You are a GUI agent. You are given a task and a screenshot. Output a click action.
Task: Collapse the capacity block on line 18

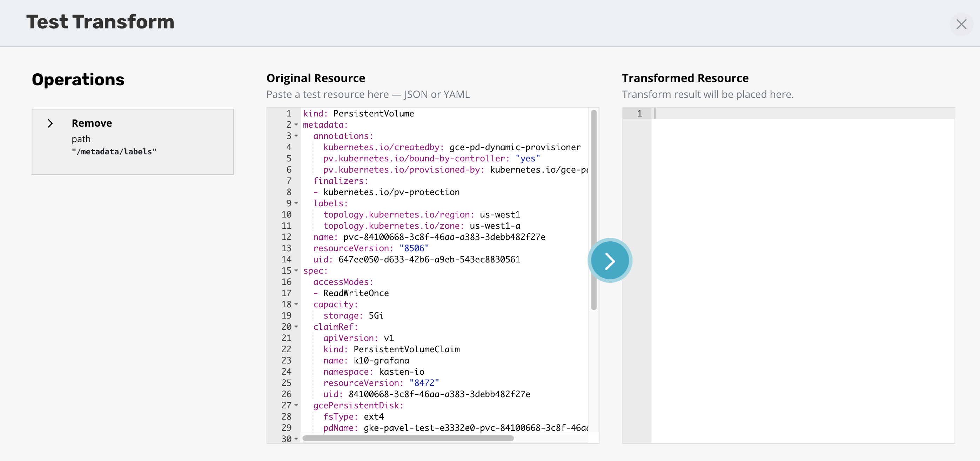[296, 304]
